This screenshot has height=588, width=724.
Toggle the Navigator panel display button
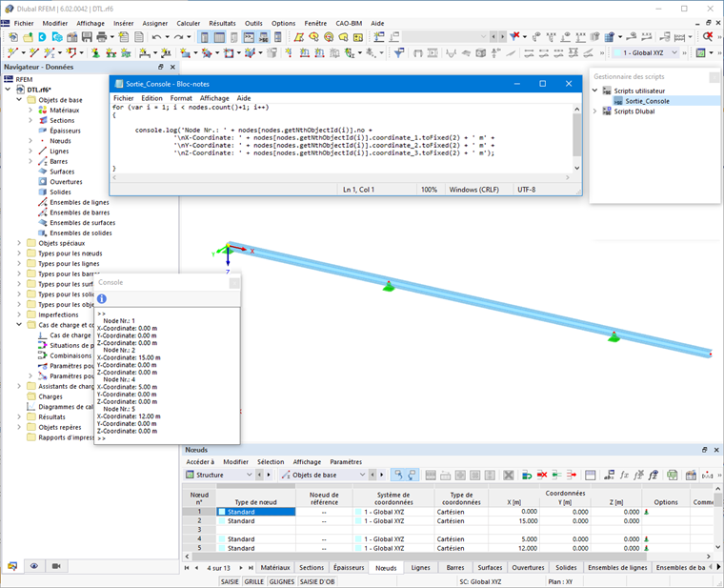coord(205,37)
